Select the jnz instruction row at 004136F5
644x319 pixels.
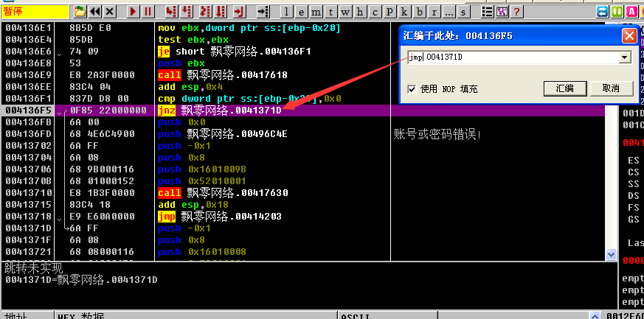click(302, 111)
